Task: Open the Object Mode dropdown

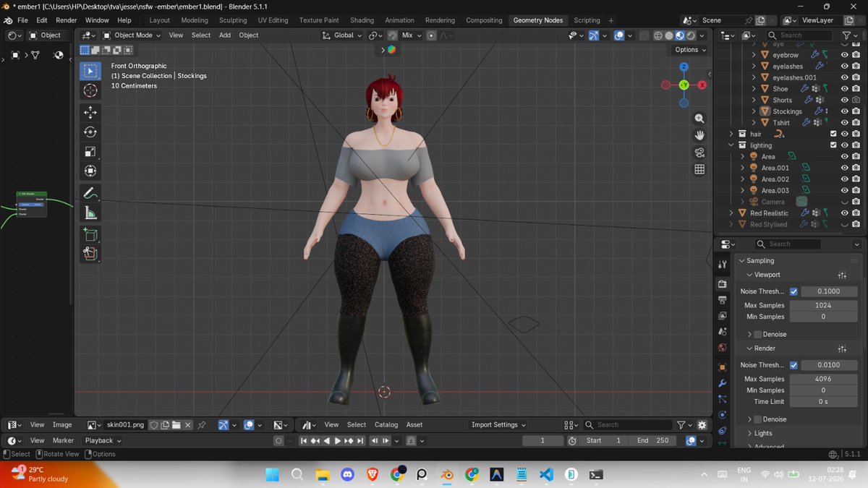Action: pos(132,35)
